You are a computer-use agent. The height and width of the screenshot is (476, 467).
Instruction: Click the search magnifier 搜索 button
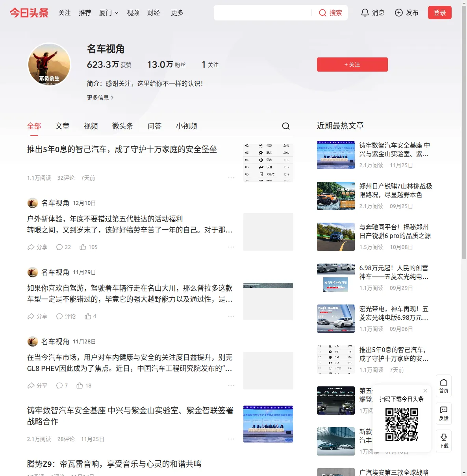tap(330, 13)
